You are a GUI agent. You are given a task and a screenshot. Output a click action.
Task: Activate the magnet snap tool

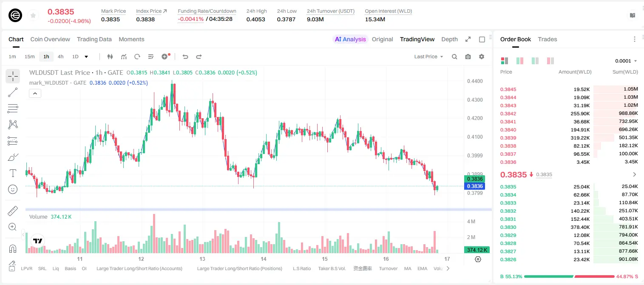point(13,248)
